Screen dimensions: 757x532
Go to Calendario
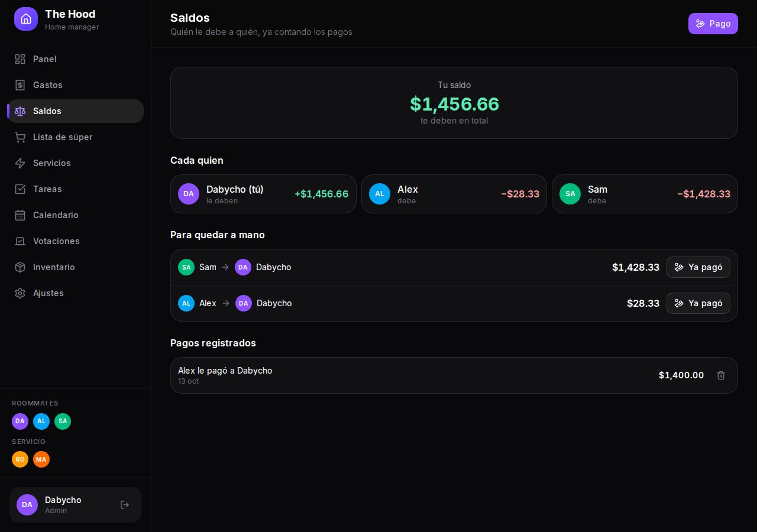click(76, 215)
